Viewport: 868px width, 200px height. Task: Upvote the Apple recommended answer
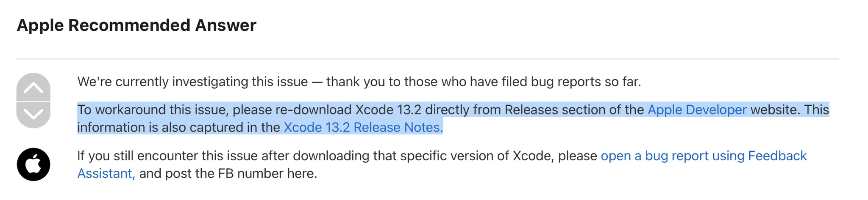(33, 88)
